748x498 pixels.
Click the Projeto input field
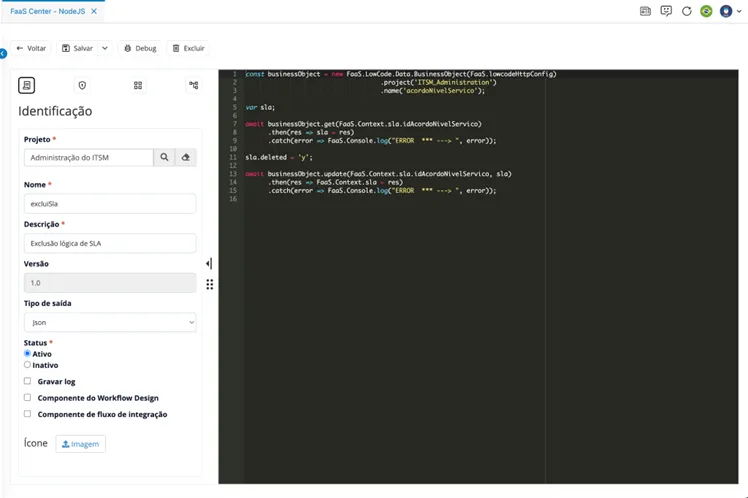(x=89, y=157)
